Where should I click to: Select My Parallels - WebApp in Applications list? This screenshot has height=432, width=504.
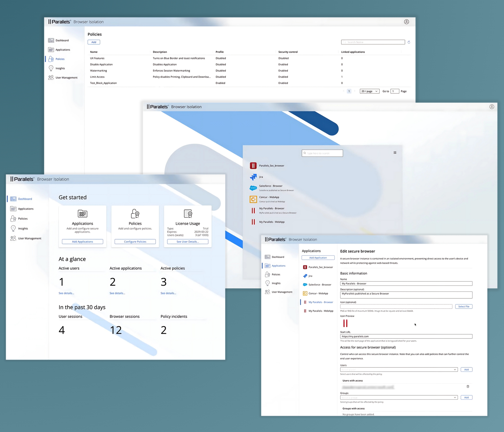(320, 311)
